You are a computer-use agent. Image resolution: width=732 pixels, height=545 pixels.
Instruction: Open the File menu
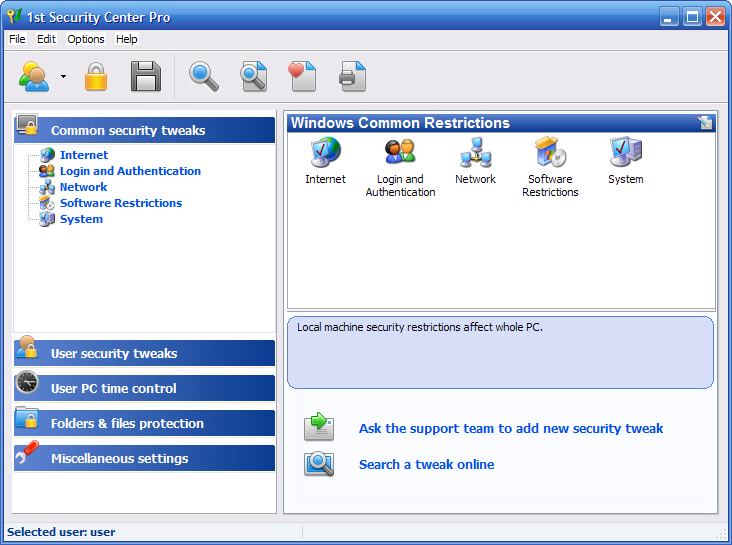[17, 39]
